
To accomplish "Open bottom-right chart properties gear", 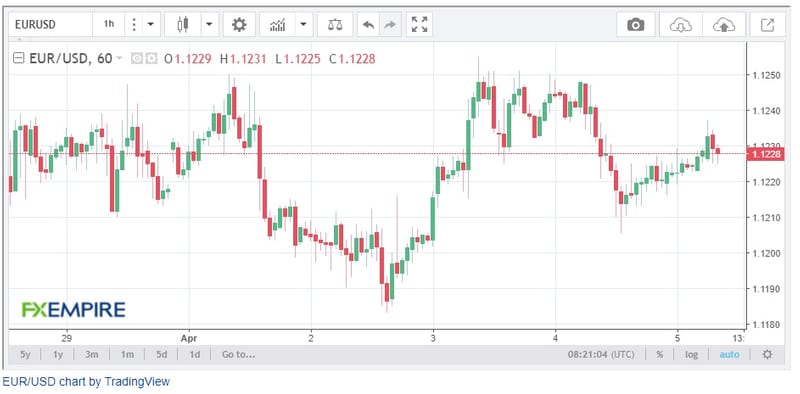I will pyautogui.click(x=767, y=354).
